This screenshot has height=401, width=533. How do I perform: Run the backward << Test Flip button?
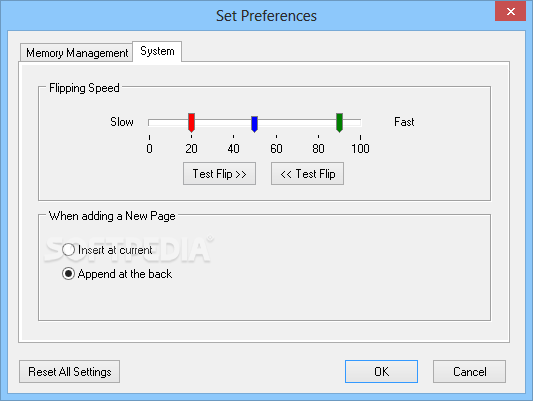(307, 174)
